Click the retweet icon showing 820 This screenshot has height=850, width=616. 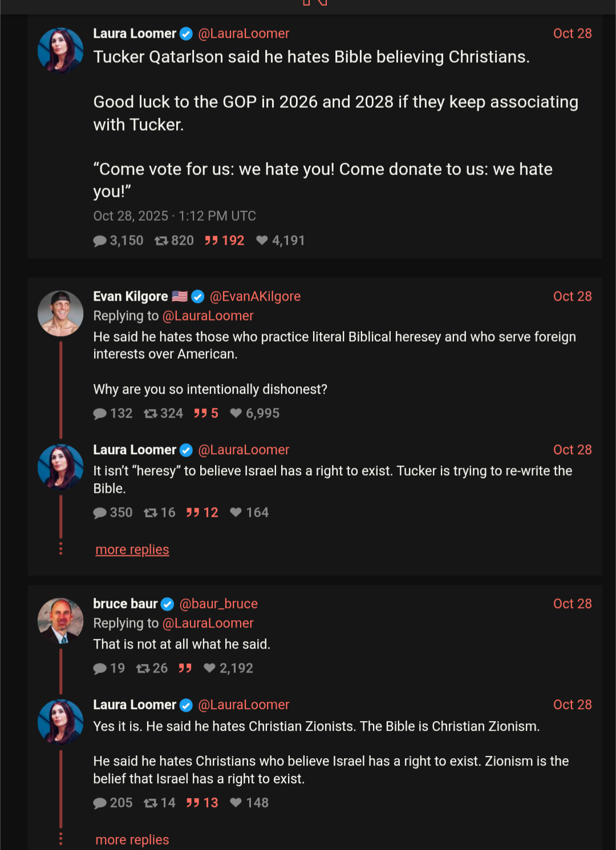(161, 241)
